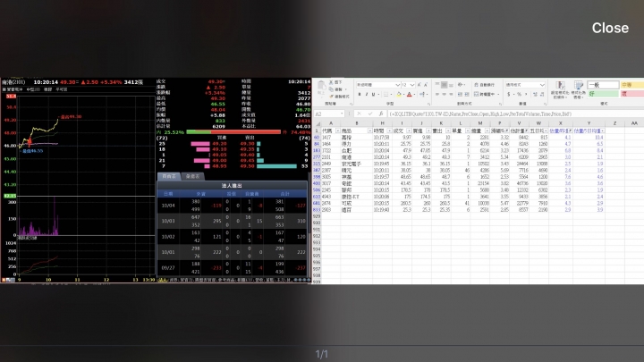Click the Cut scissors icon in clipboard group
Image resolution: width=644 pixels, height=362 pixels.
point(332,82)
